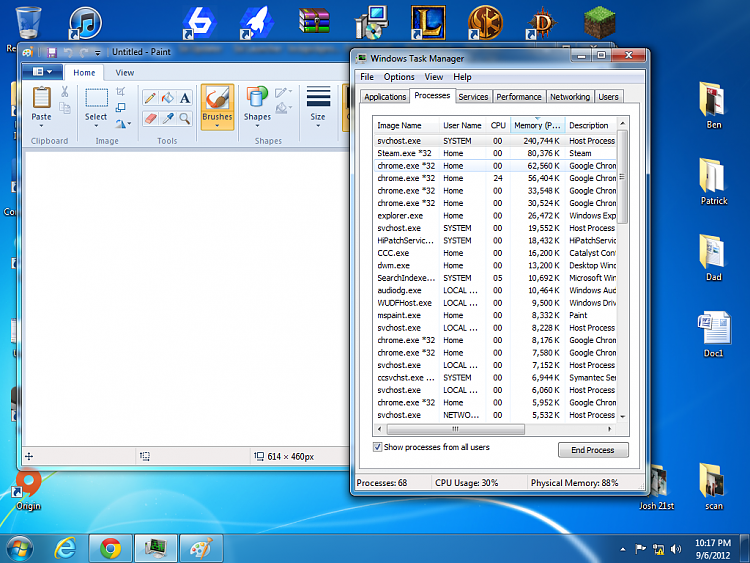Expand the Size dropdown arrow

318,126
